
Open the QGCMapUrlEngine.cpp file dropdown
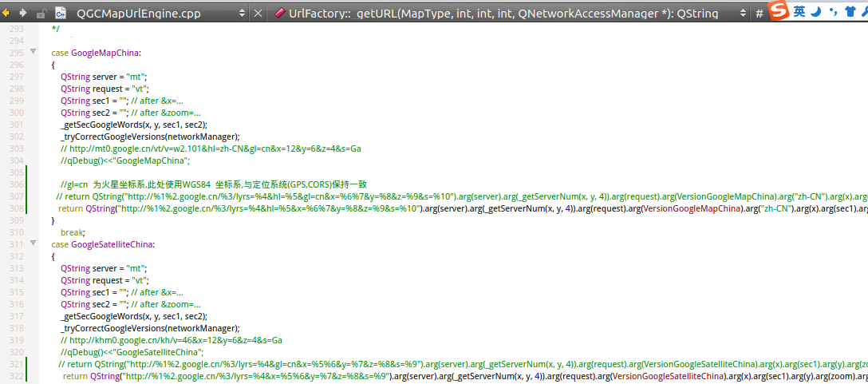click(x=242, y=14)
